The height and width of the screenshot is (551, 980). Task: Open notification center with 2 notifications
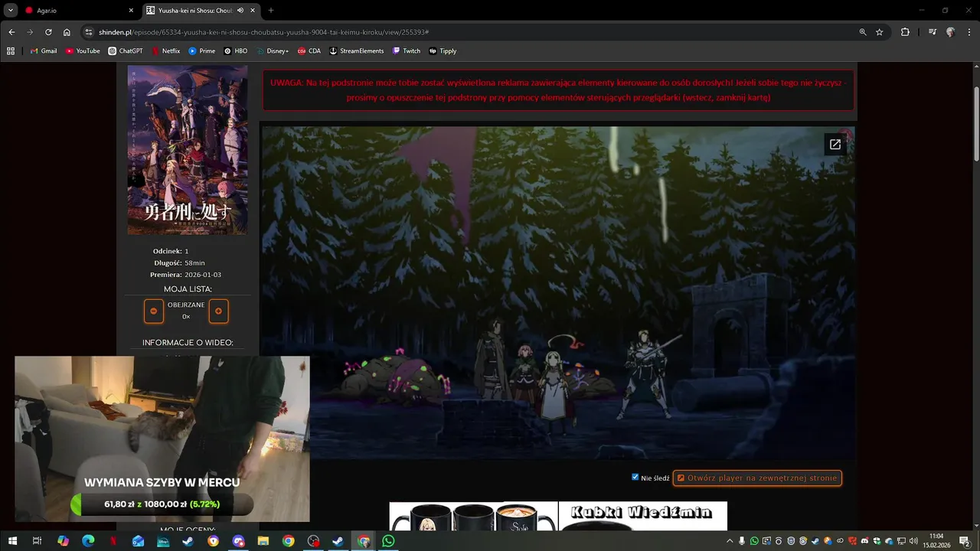click(x=965, y=541)
